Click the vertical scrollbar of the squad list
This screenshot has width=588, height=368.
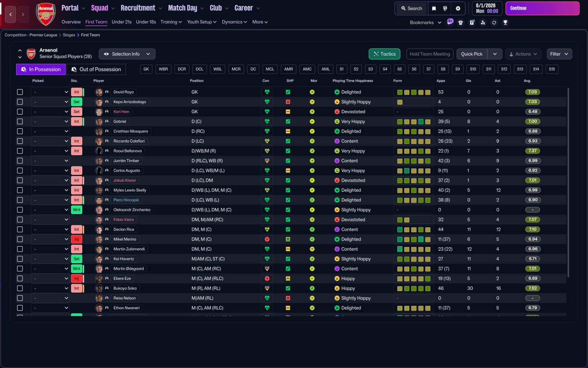click(x=568, y=182)
